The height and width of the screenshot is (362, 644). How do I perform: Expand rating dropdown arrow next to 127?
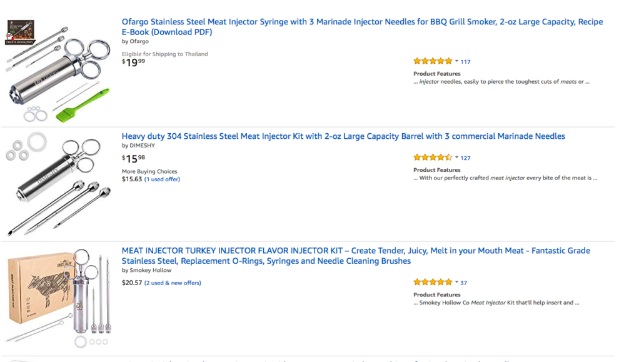tap(456, 158)
